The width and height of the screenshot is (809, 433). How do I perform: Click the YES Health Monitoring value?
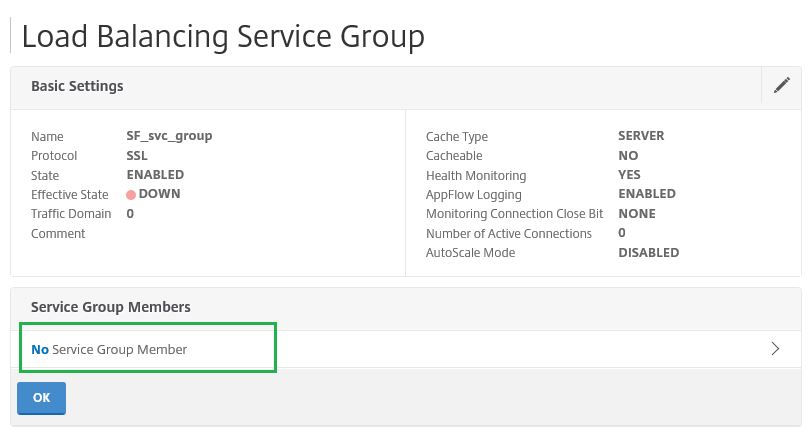tap(629, 175)
